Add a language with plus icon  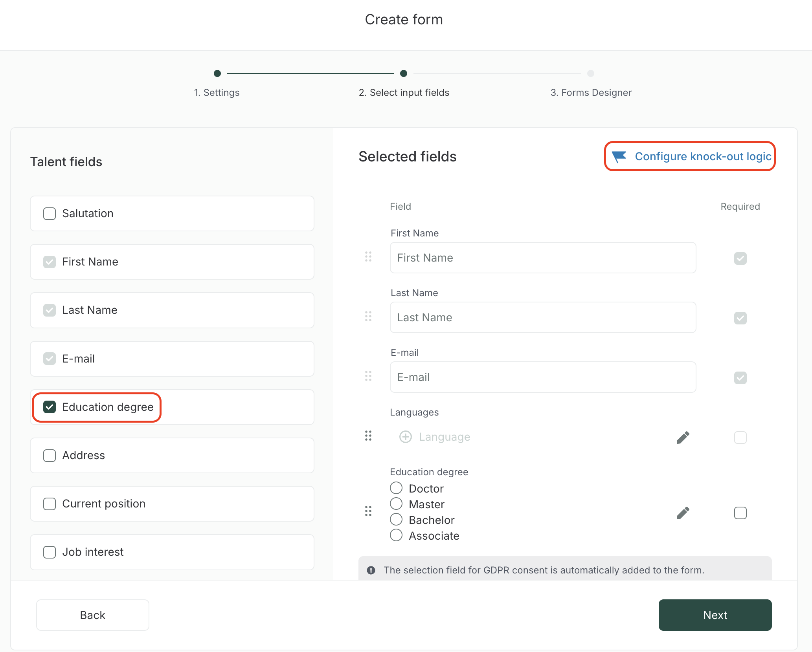coord(405,437)
